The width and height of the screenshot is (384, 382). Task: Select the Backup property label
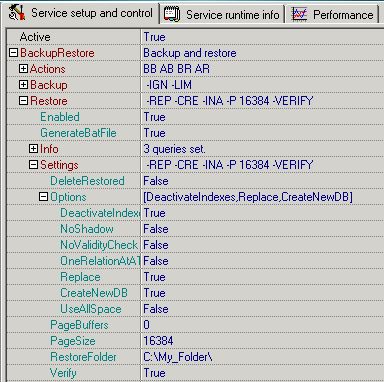click(x=49, y=85)
